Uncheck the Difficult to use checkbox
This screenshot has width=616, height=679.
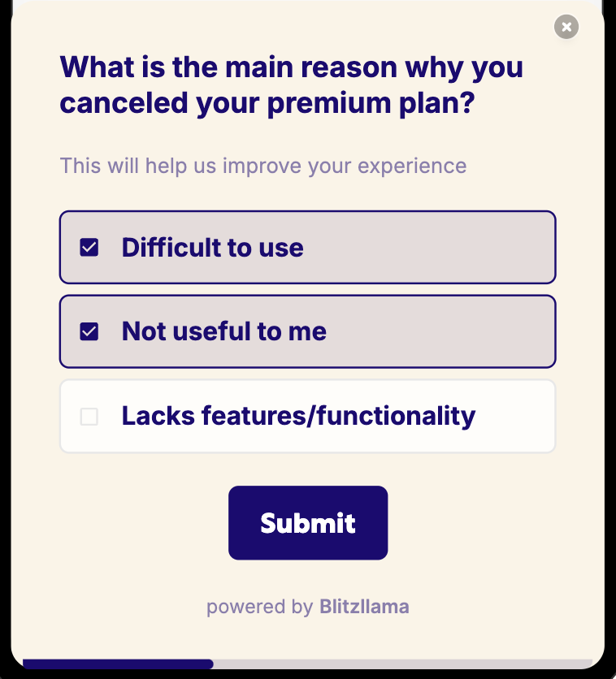[89, 248]
